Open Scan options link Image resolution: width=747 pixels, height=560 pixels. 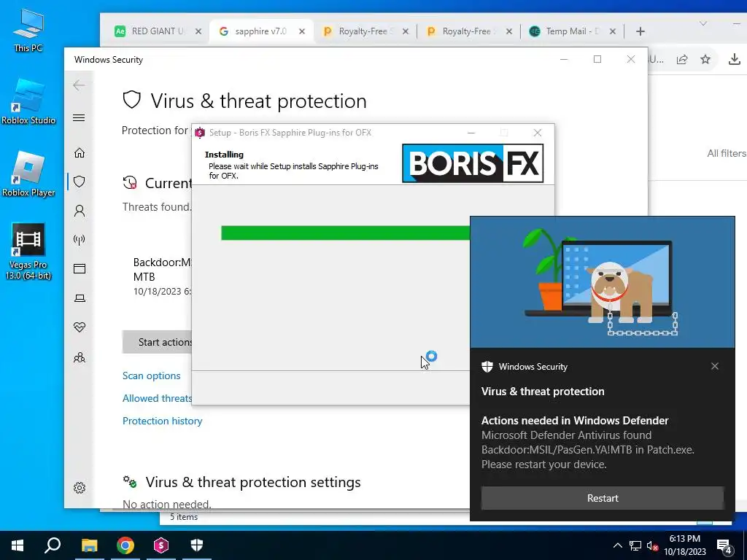pyautogui.click(x=152, y=376)
